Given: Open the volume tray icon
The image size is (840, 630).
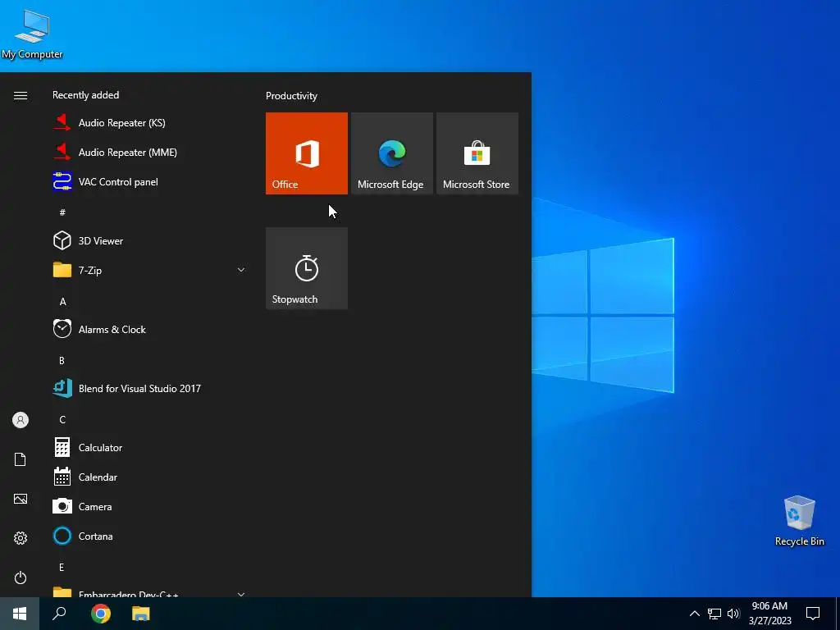Looking at the screenshot, I should [x=733, y=614].
